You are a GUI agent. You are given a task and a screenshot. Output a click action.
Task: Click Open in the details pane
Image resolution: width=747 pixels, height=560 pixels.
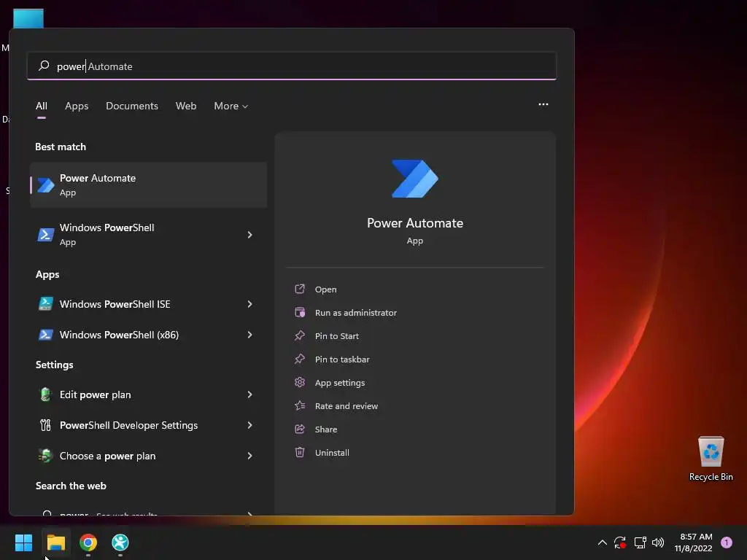click(x=326, y=289)
